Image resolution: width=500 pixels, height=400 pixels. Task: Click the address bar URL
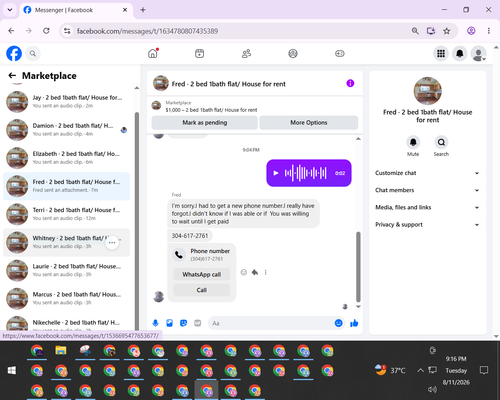click(147, 31)
